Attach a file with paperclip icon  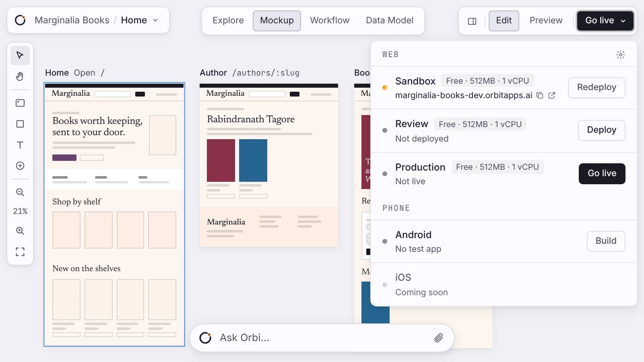pos(439,338)
